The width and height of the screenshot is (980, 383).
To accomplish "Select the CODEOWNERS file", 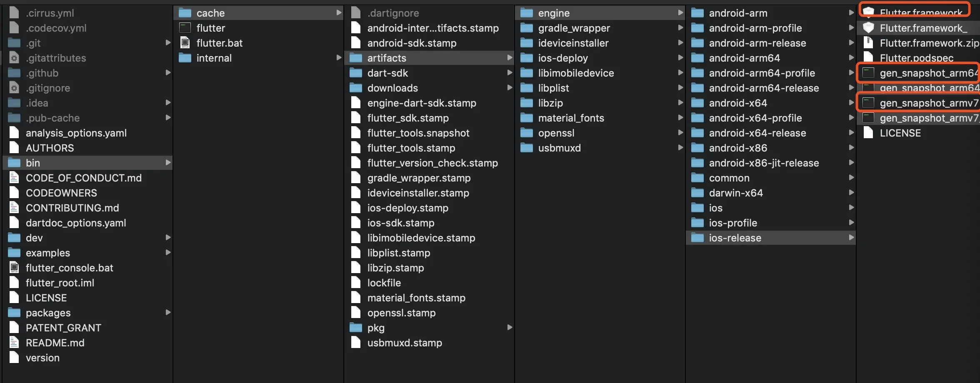I will point(87,193).
